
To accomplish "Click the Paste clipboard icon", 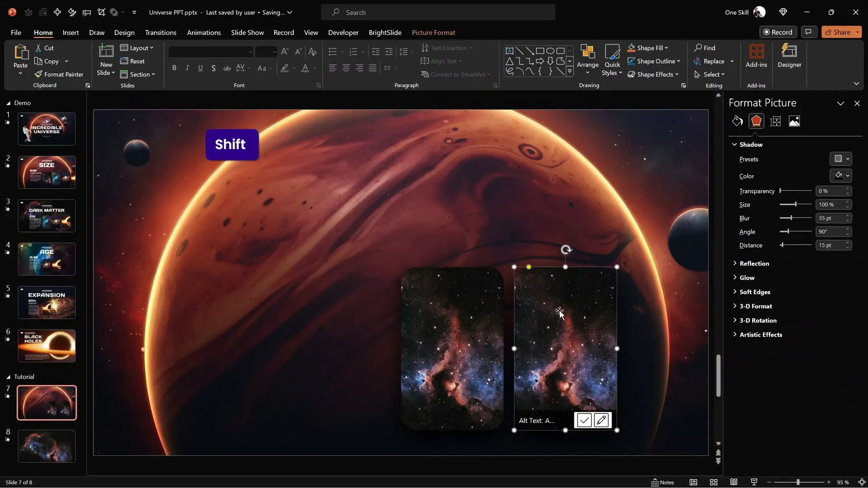I will [20, 52].
